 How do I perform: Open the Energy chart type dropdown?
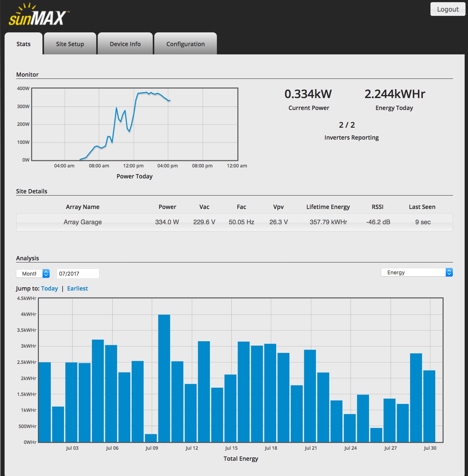417,272
